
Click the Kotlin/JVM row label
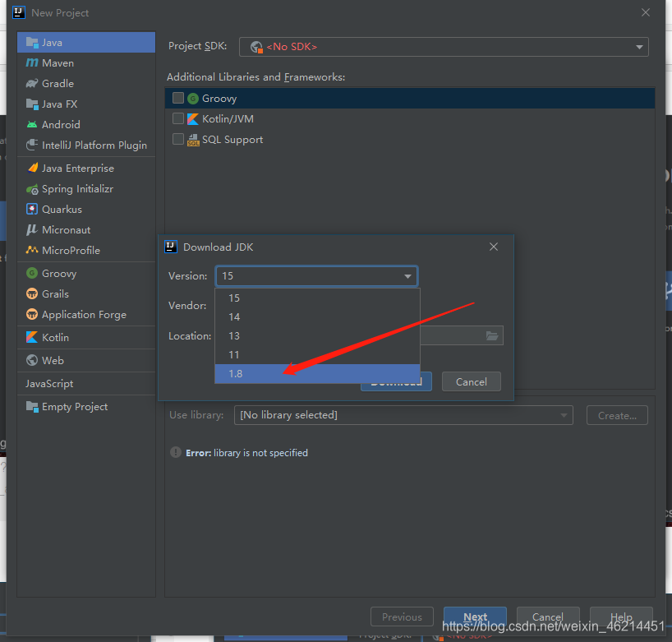coord(228,119)
